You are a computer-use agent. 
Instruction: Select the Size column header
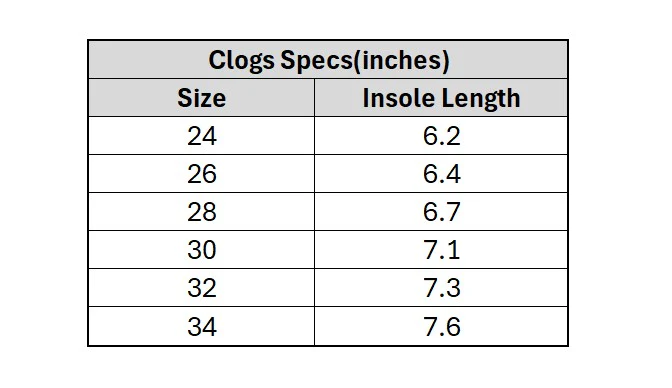(x=201, y=98)
